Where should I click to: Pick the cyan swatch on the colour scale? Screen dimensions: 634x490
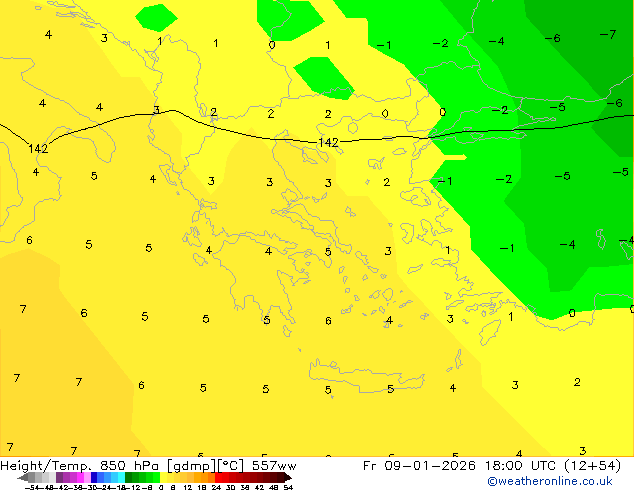click(x=122, y=478)
